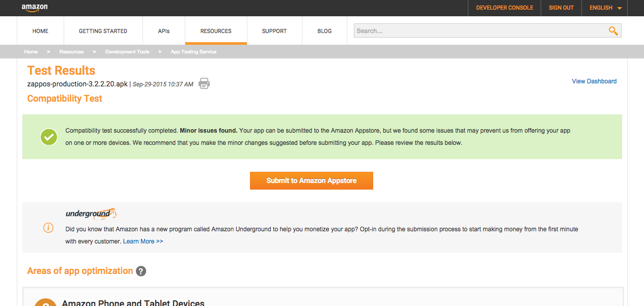Click the Minor issues found text
Viewport: 644px width, 306px height.
click(208, 131)
